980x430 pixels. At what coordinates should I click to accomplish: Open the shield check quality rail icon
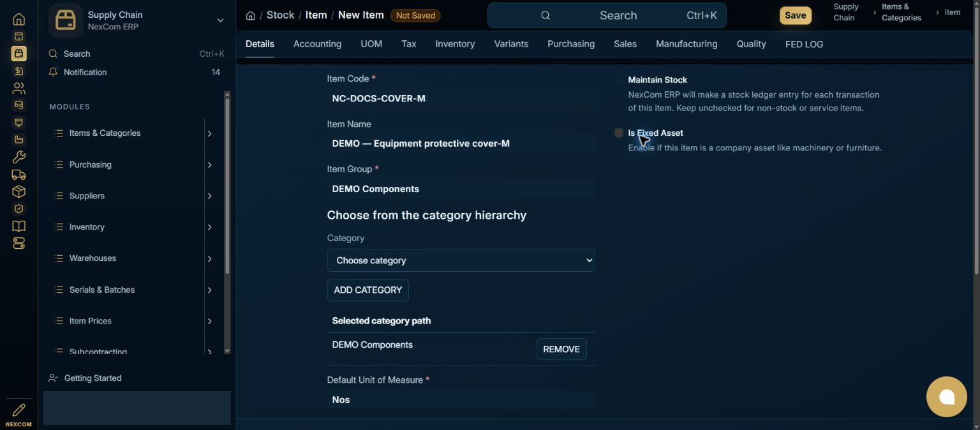[19, 209]
